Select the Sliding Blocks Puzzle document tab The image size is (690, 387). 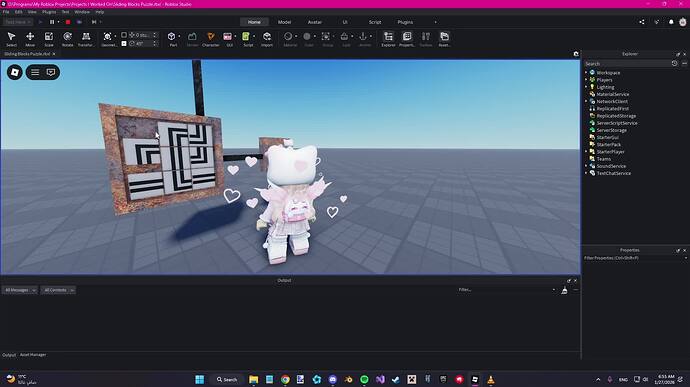point(27,54)
